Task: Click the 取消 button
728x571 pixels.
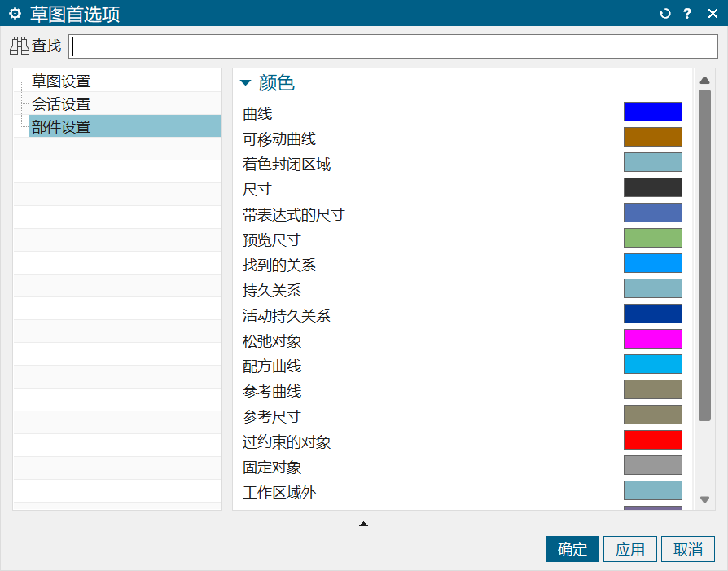Action: click(x=688, y=549)
